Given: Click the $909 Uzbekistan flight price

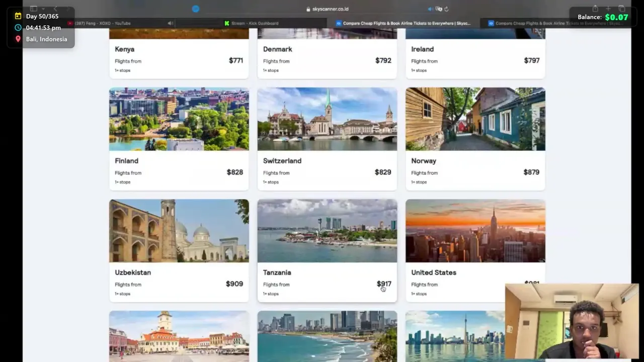Looking at the screenshot, I should pos(234,284).
